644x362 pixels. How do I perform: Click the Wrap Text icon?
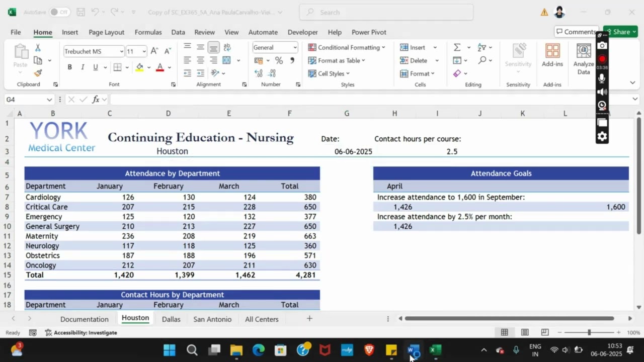(x=227, y=47)
